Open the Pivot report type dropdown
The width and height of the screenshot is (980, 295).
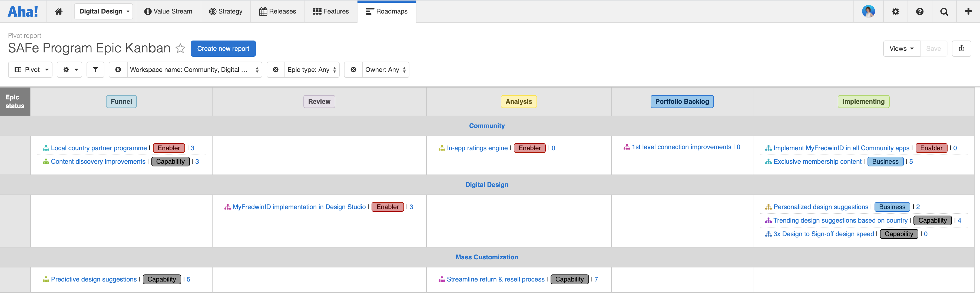30,70
